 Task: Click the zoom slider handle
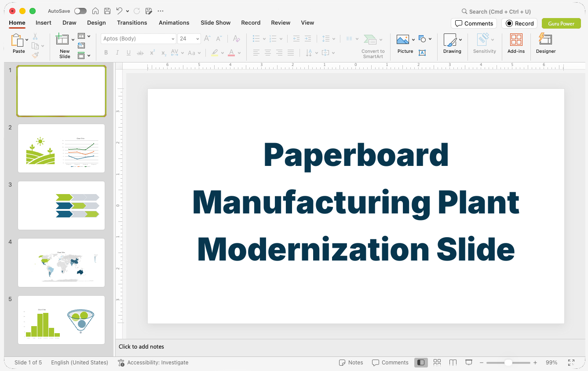(x=508, y=363)
